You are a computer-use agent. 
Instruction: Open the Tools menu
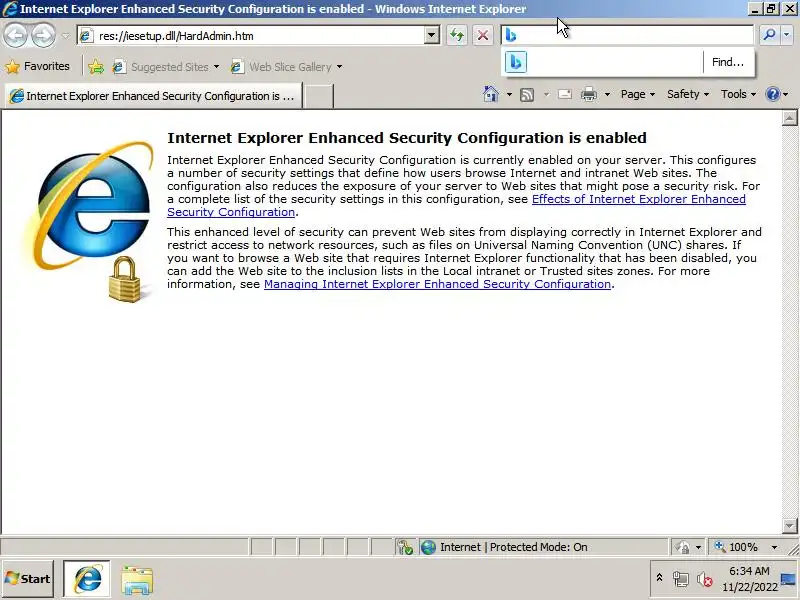tap(738, 94)
